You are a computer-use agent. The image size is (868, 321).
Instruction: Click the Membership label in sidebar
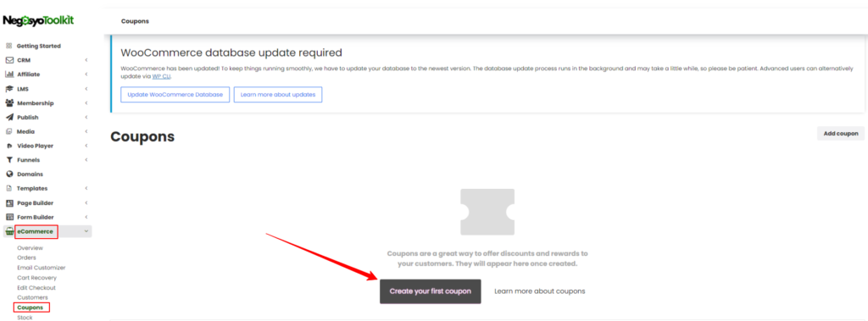[36, 103]
